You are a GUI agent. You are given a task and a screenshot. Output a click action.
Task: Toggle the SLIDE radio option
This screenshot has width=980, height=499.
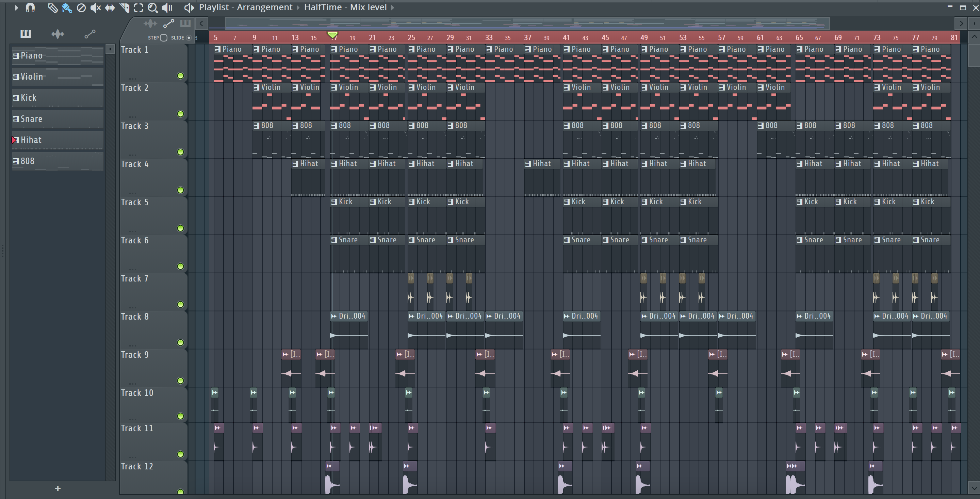[189, 38]
